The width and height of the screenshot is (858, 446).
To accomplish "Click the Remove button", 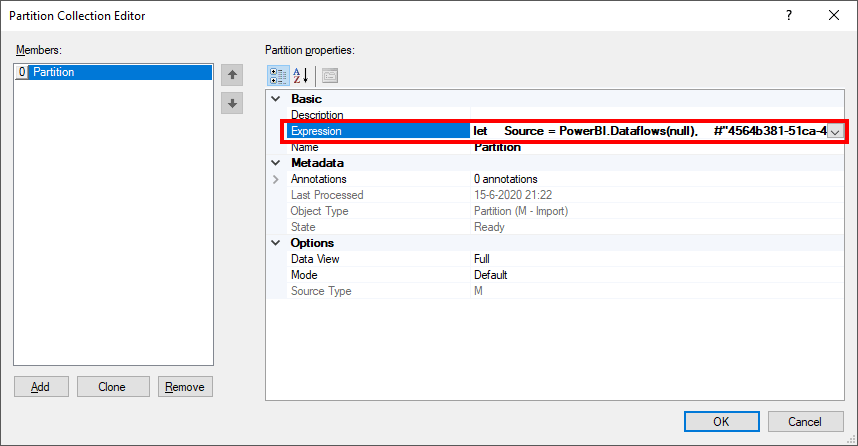I will pos(184,387).
